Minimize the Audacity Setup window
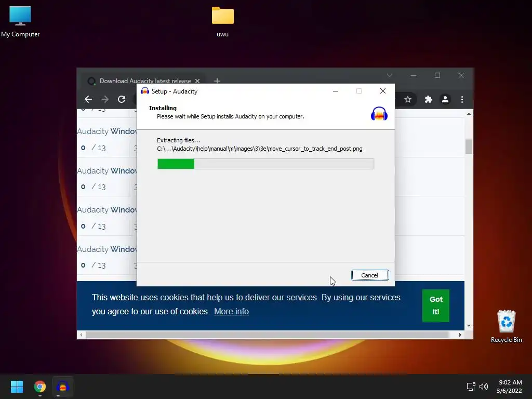The image size is (532, 399). tap(336, 91)
